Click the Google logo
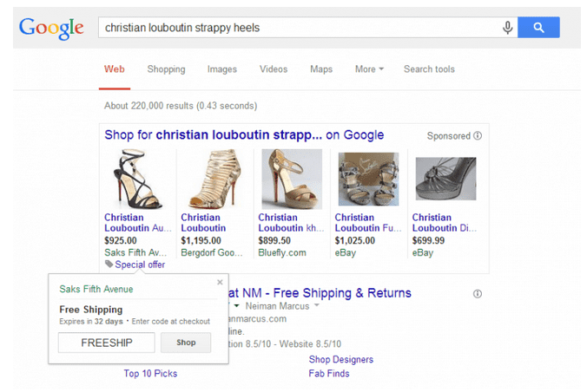587x392 pixels. pos(51,27)
